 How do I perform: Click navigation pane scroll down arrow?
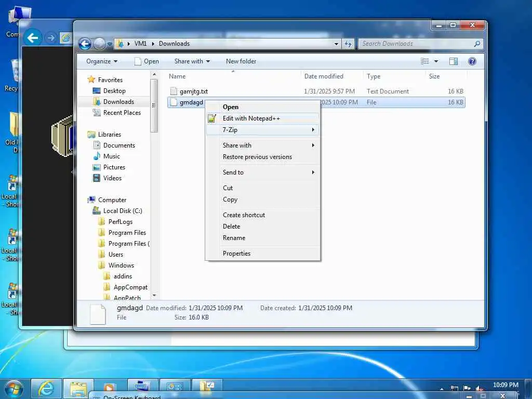[154, 296]
